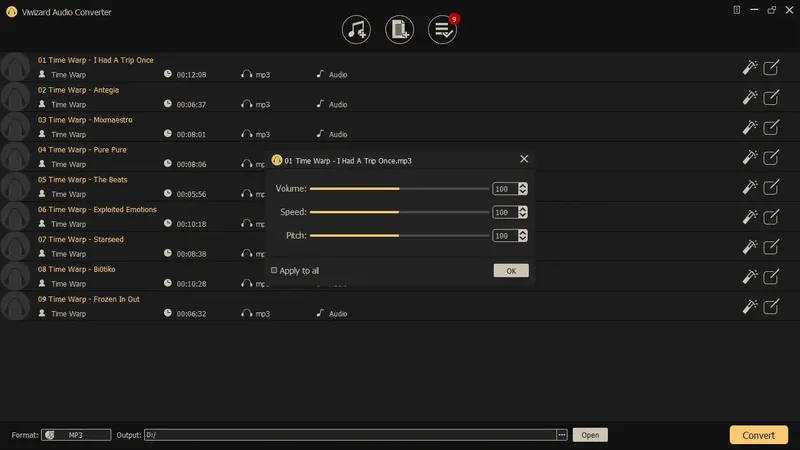This screenshot has width=800, height=450.
Task: Select track 05 Time Warp - The Beats title
Action: coord(82,180)
